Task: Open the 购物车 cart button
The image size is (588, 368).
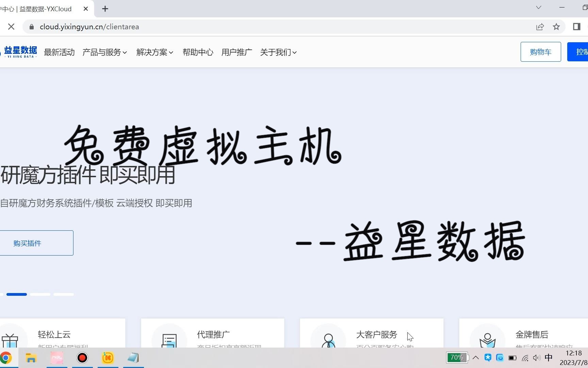Action: pyautogui.click(x=541, y=52)
